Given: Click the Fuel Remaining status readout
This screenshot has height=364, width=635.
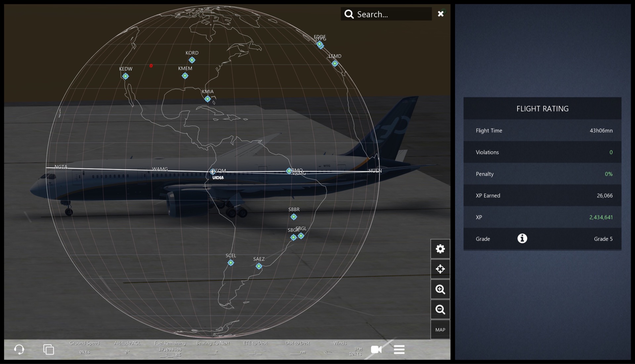Looking at the screenshot, I should click(x=170, y=349).
